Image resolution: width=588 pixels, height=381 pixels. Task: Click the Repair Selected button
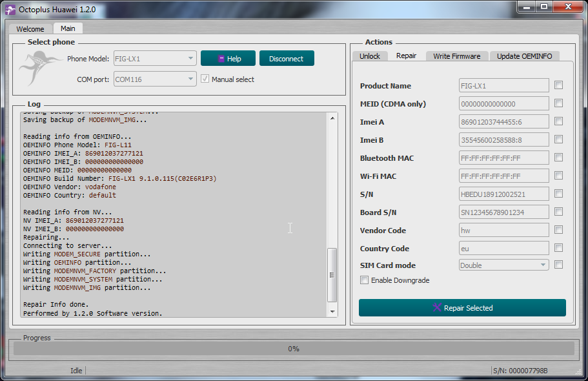tap(462, 308)
